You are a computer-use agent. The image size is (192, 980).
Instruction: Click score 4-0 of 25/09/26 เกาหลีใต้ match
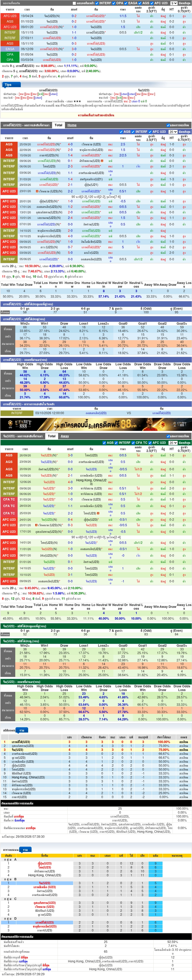(x=70, y=145)
